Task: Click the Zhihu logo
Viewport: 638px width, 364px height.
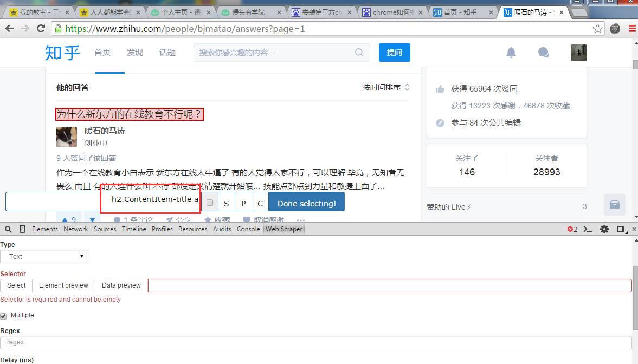Action: (62, 53)
